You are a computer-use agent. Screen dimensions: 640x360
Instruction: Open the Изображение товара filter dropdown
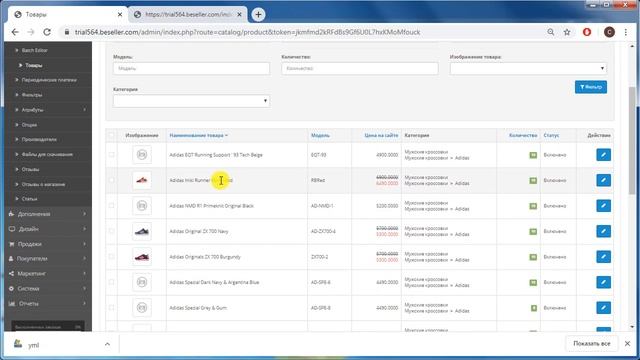[528, 69]
